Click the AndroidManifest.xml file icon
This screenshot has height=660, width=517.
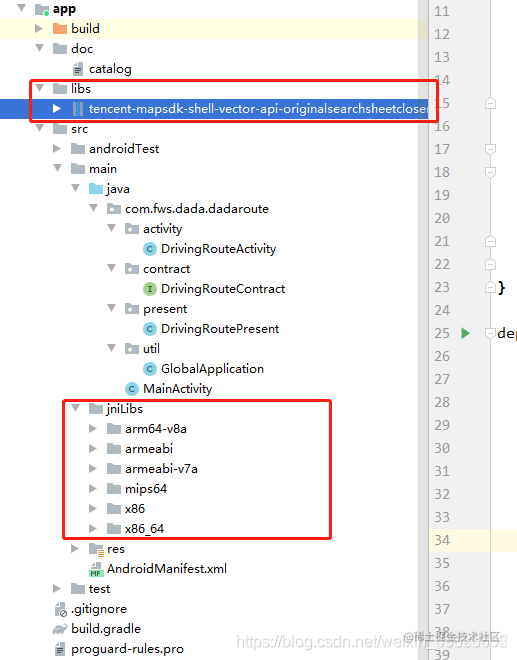point(96,569)
